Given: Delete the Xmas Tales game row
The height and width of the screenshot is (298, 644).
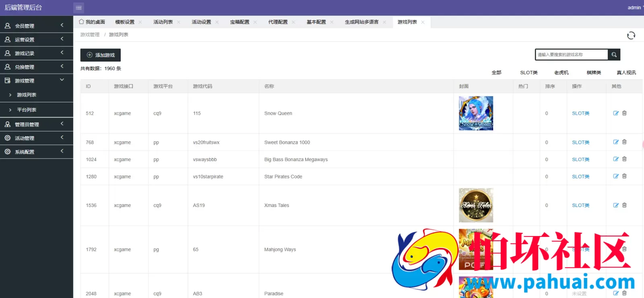Looking at the screenshot, I should pos(624,205).
